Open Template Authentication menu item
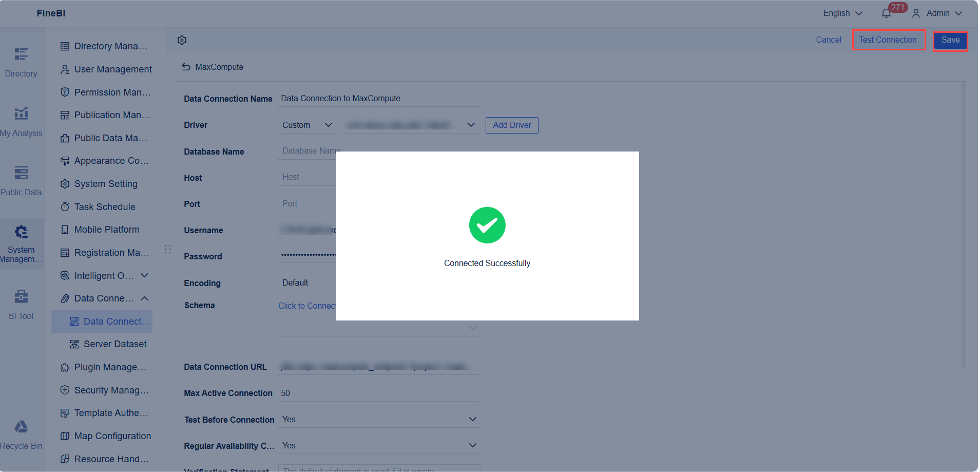This screenshot has width=980, height=472. (x=105, y=413)
